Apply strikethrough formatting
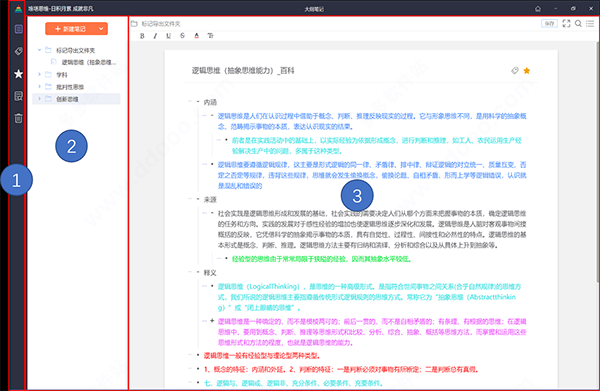The image size is (600, 391). tap(182, 36)
